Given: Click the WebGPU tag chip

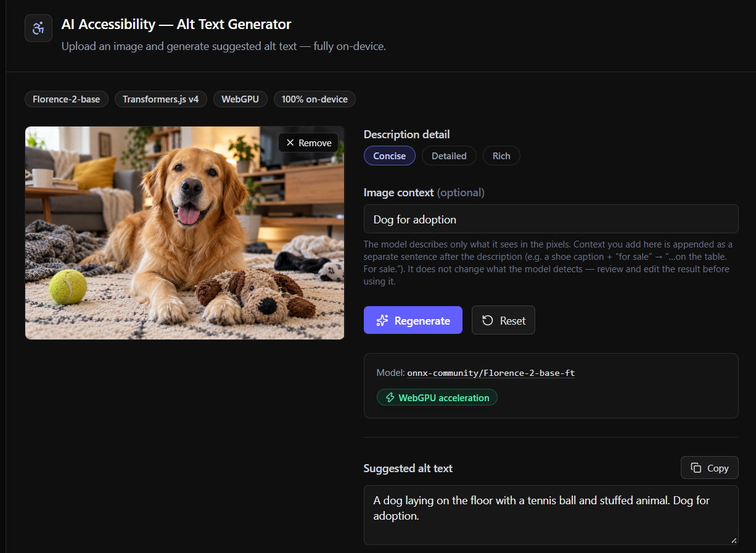Looking at the screenshot, I should point(240,99).
